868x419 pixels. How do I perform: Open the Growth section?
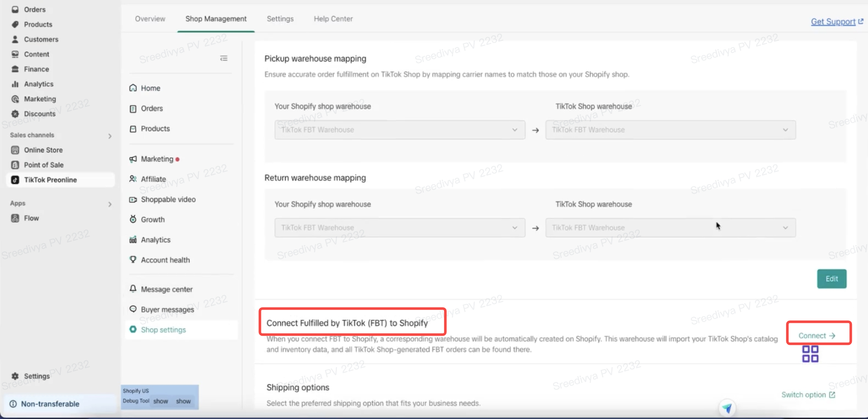[x=152, y=220]
